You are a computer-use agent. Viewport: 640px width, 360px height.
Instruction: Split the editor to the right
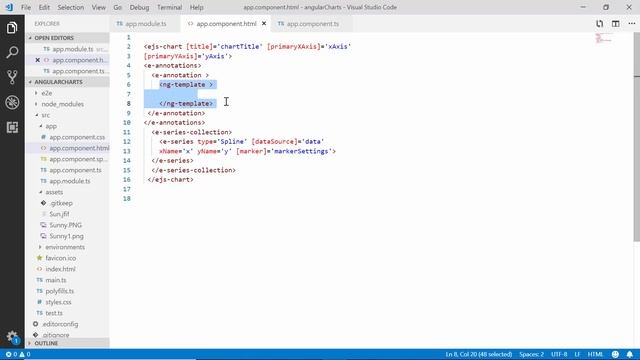coord(616,24)
